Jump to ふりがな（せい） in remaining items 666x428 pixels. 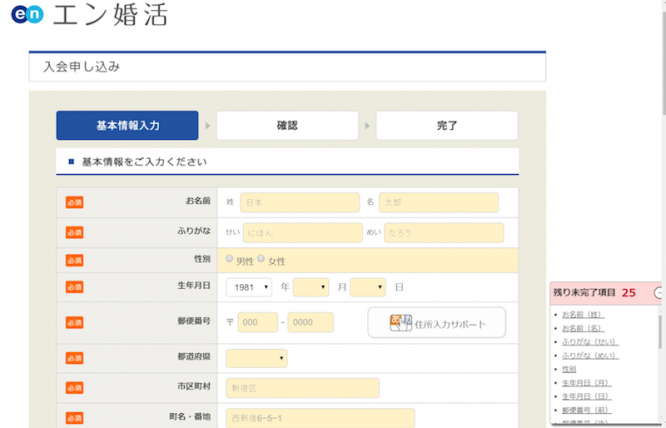click(x=590, y=342)
